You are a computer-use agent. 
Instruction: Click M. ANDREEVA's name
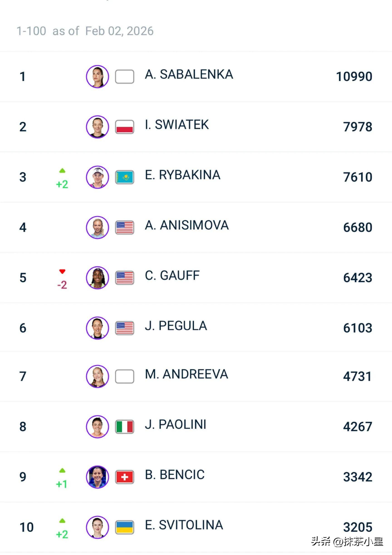tap(186, 374)
